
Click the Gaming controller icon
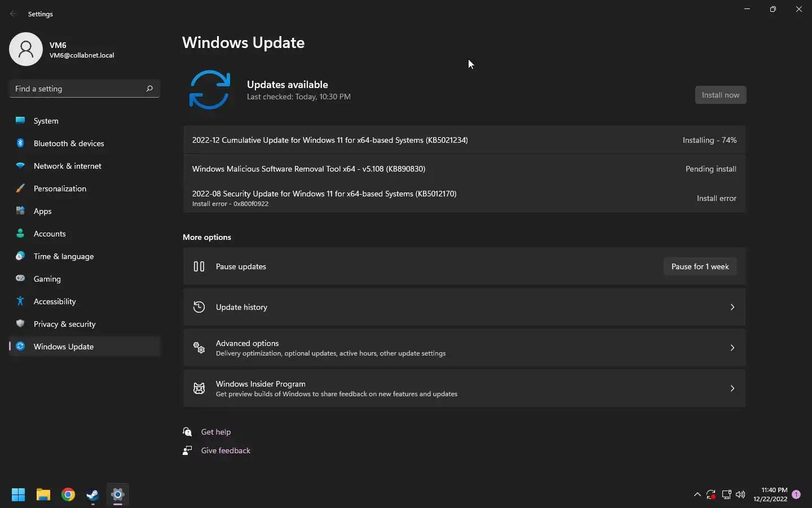(20, 278)
